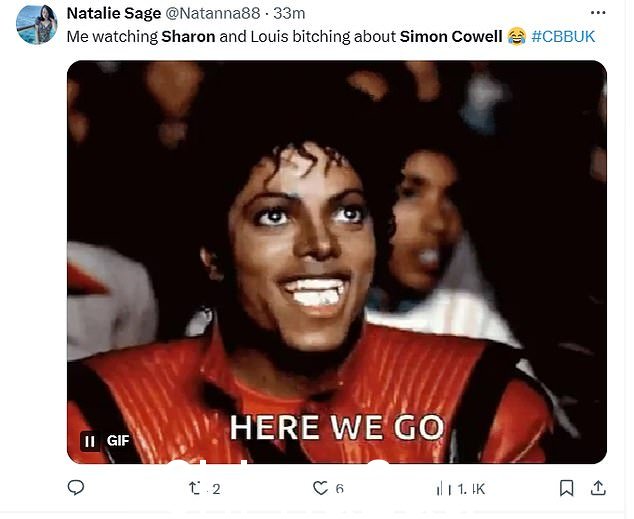
Task: Click the laughing crying emoji
Action: pyautogui.click(x=516, y=36)
